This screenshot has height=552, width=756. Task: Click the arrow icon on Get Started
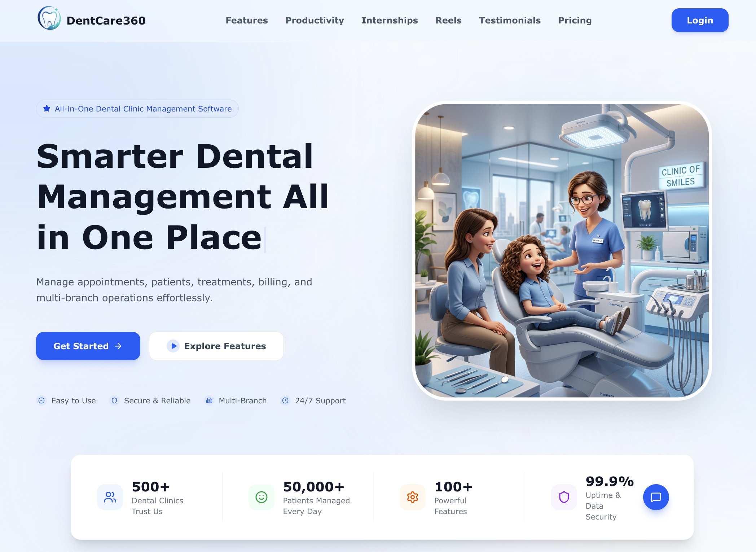tap(118, 346)
